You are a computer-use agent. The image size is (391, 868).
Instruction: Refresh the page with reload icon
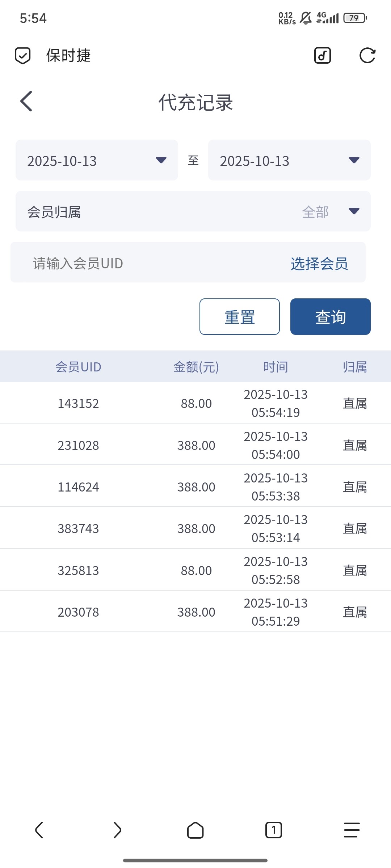click(x=367, y=56)
